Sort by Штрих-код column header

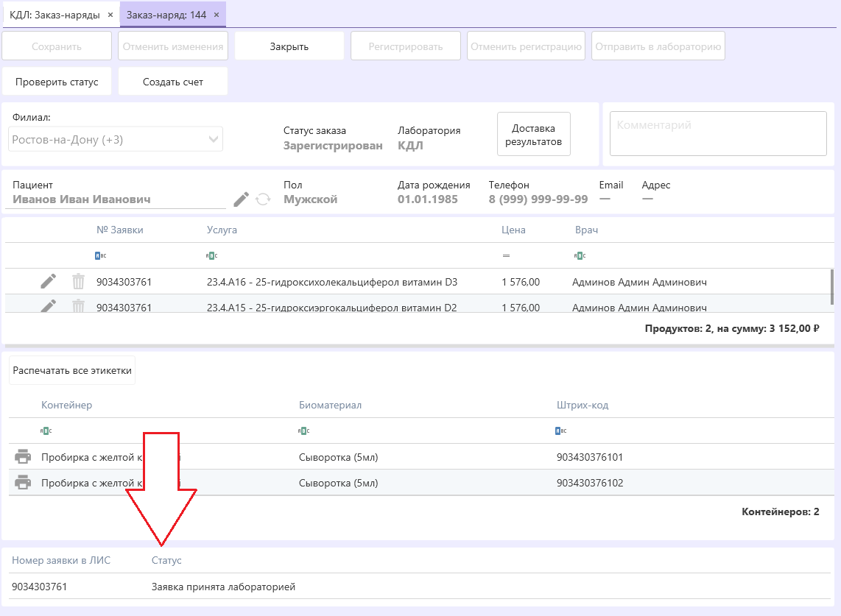[x=583, y=405]
